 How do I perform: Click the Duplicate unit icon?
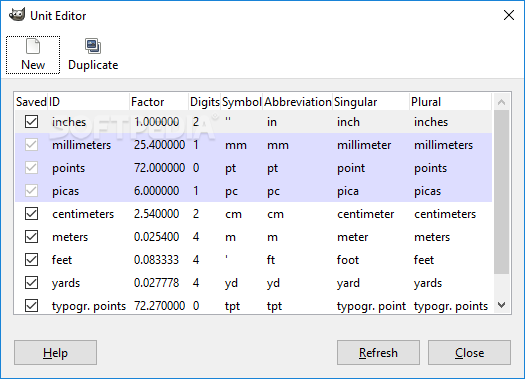pyautogui.click(x=93, y=46)
